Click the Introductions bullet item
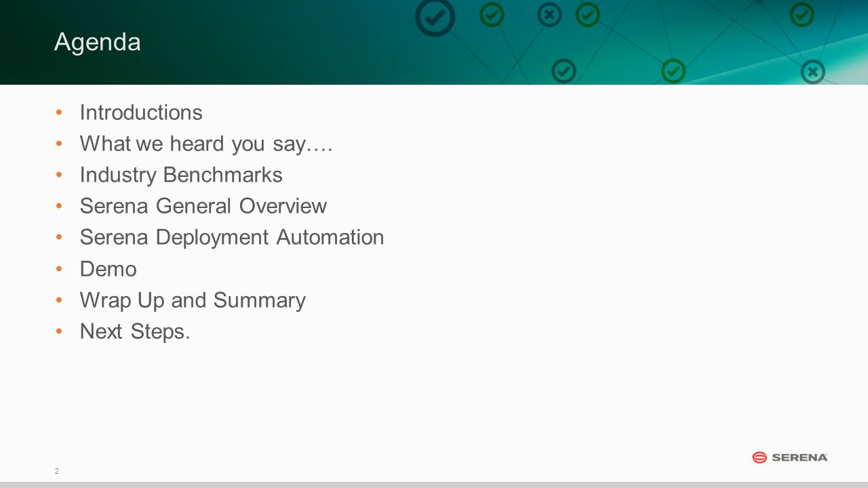868x488 pixels. pyautogui.click(x=141, y=112)
